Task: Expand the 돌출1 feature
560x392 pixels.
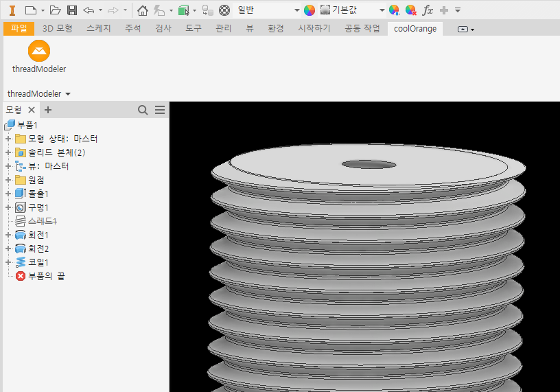Action: 8,194
